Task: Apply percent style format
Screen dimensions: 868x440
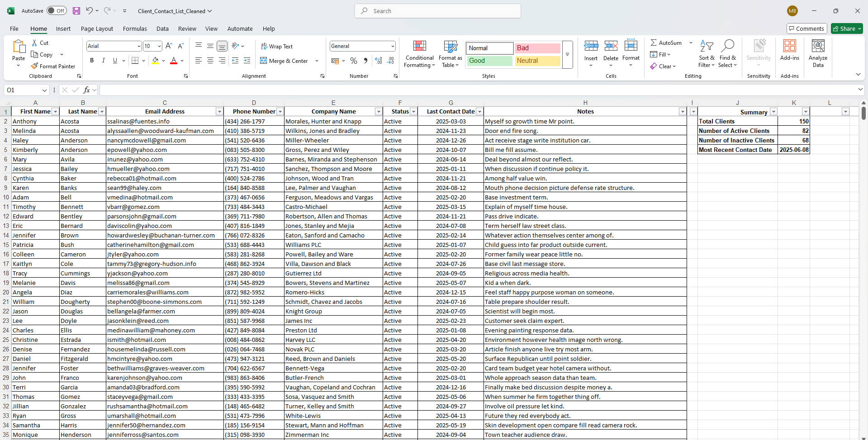Action: click(x=354, y=61)
